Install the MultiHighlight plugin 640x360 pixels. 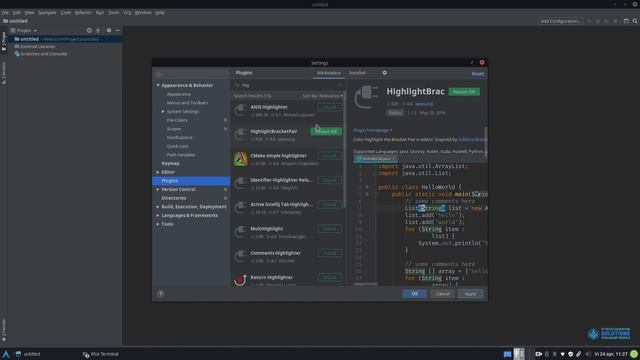330,229
